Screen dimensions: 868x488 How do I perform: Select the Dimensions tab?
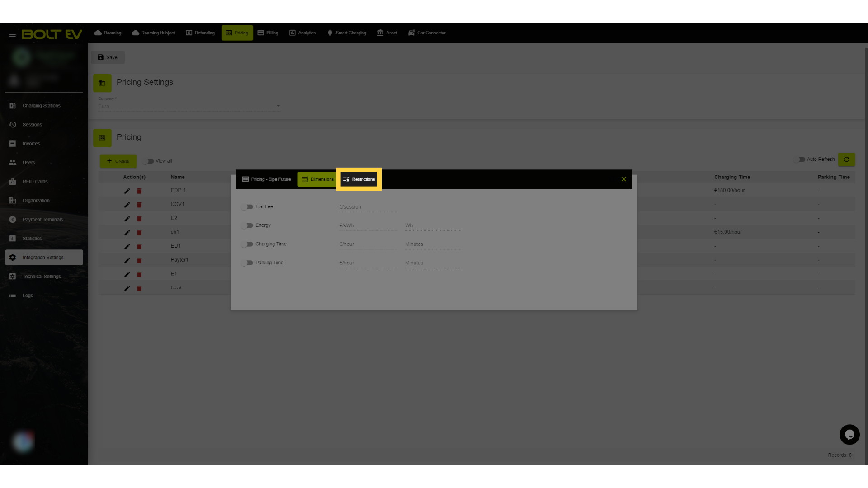click(317, 179)
